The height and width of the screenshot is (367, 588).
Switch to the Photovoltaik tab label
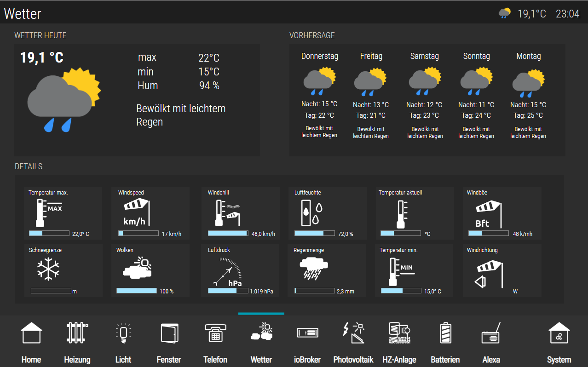click(353, 360)
